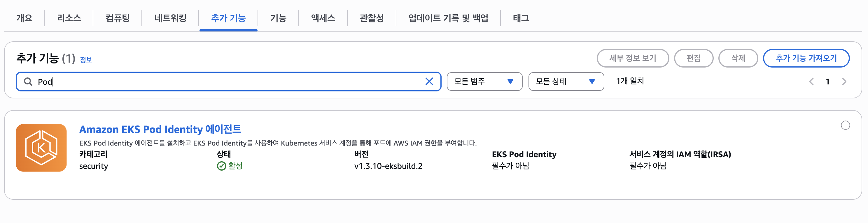Click the 편집 button
Viewport: 868px width, 223px height.
[694, 58]
